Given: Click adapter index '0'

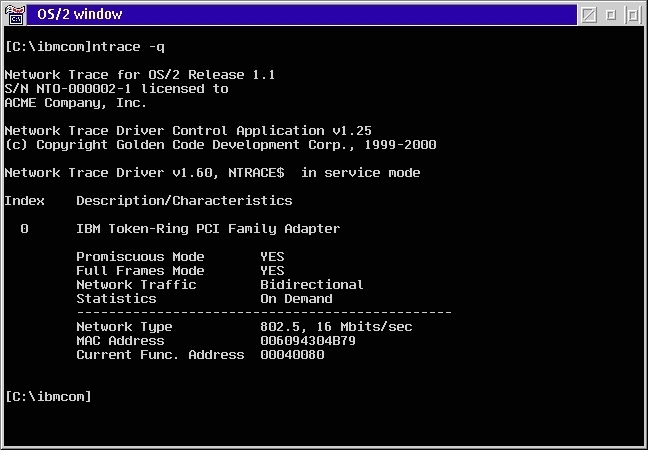Looking at the screenshot, I should (x=24, y=229).
